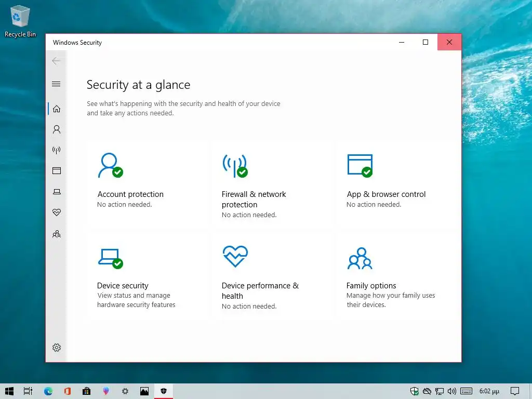Open Photos app on the taskbar
Viewport: 532px width, 399px height.
pos(144,391)
